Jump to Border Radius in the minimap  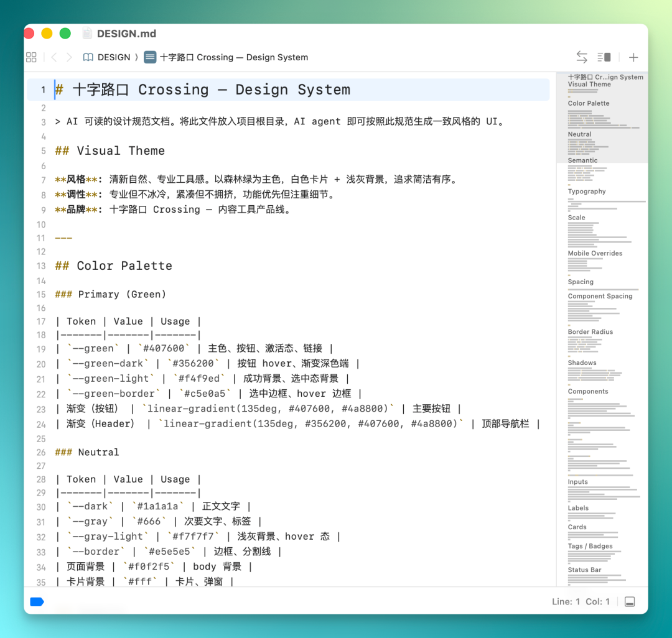point(590,332)
